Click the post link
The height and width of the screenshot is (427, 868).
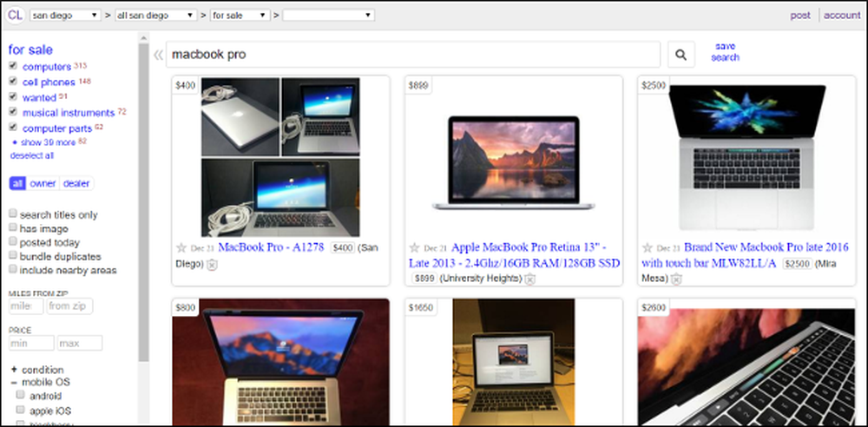click(800, 16)
